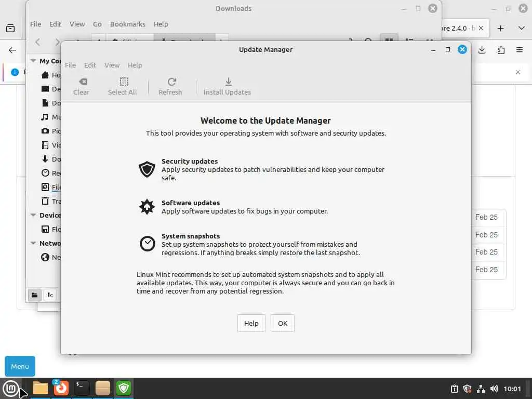Go back in the browser window
The image size is (532, 399).
point(12,50)
